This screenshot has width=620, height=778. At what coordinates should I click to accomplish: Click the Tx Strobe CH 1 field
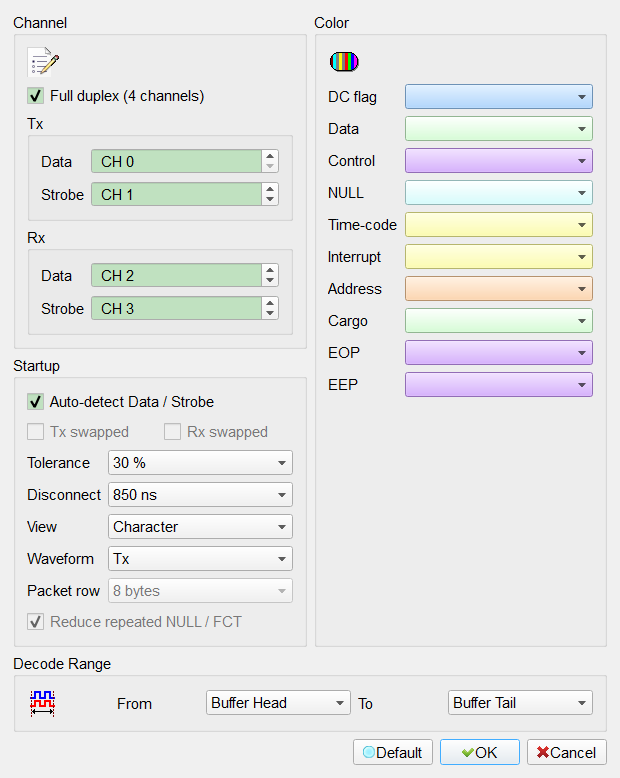point(177,194)
